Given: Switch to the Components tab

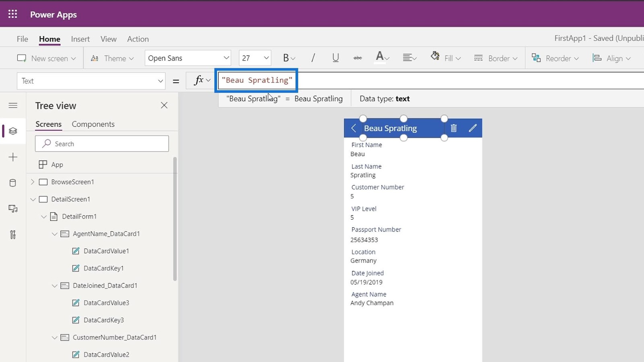Looking at the screenshot, I should [x=93, y=124].
